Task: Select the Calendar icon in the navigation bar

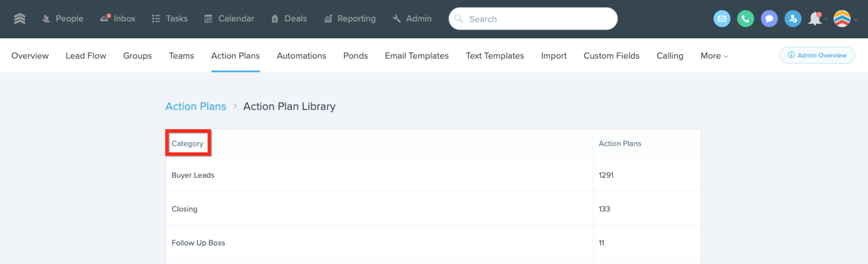Action: click(209, 18)
